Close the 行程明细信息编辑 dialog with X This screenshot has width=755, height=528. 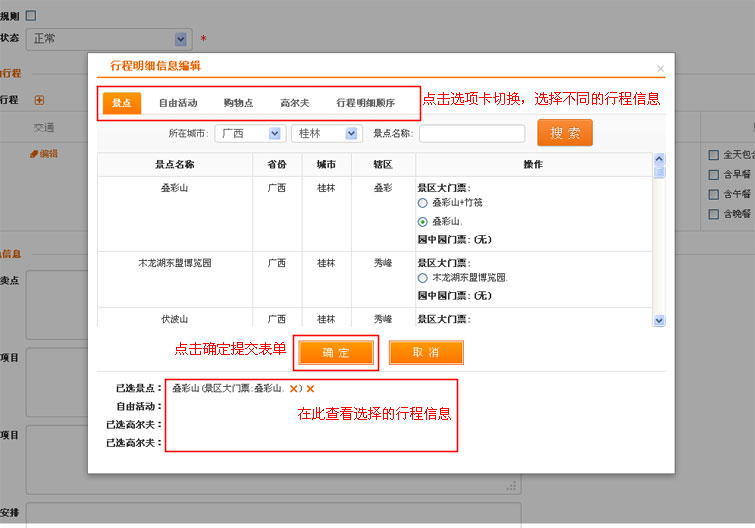pos(660,69)
